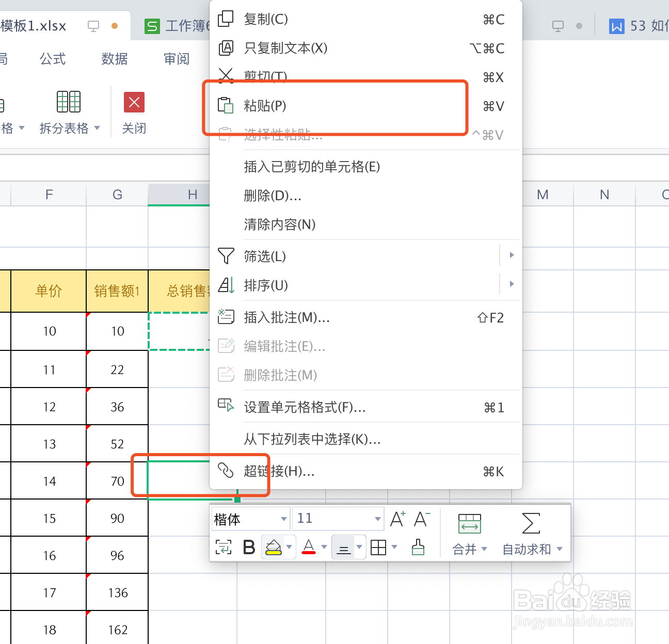The image size is (669, 644).
Task: Select the format painter brush icon
Action: click(x=417, y=547)
